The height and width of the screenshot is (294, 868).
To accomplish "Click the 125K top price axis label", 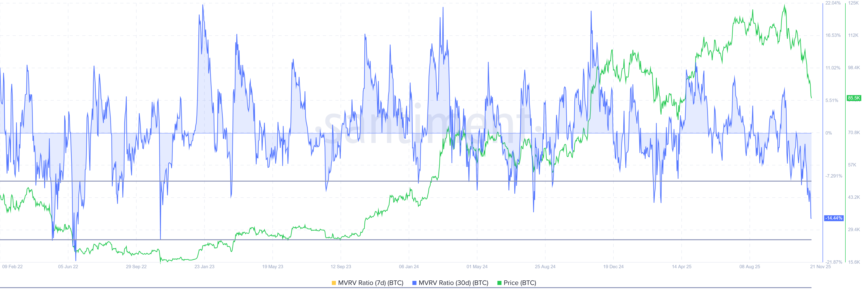I will coord(853,3).
